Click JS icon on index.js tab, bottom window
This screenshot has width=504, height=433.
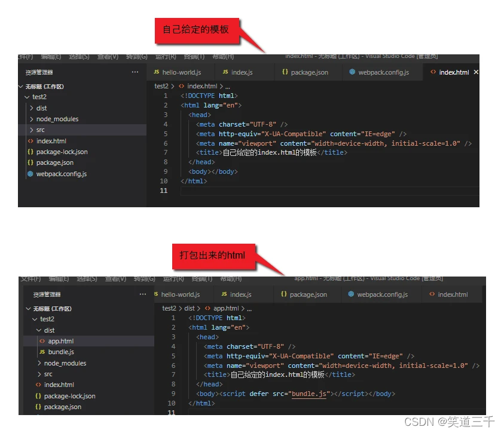[224, 294]
